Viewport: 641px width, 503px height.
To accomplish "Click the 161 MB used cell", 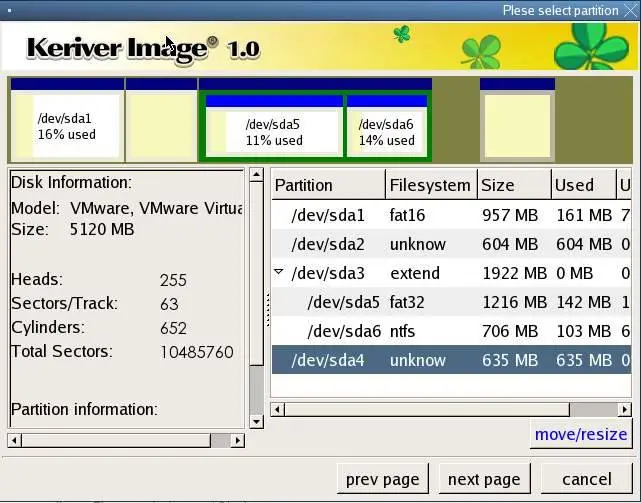I will [584, 215].
